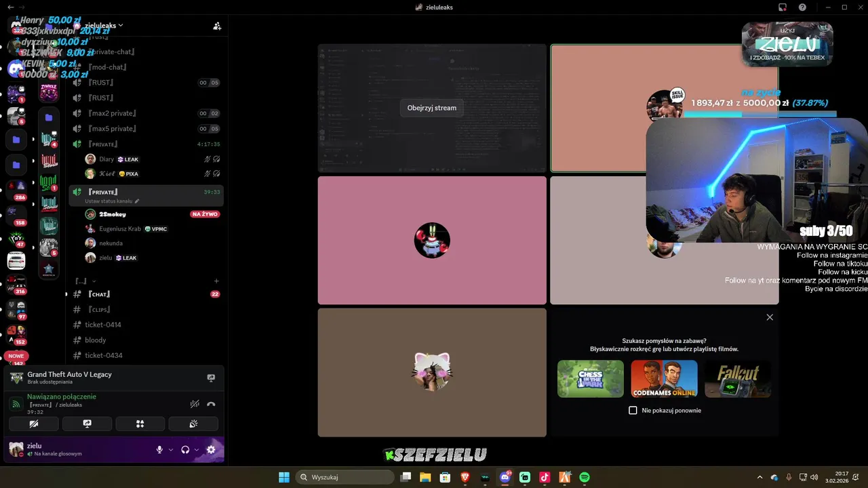Image resolution: width=868 pixels, height=488 pixels.
Task: Open the soundboard button
Action: 194,424
